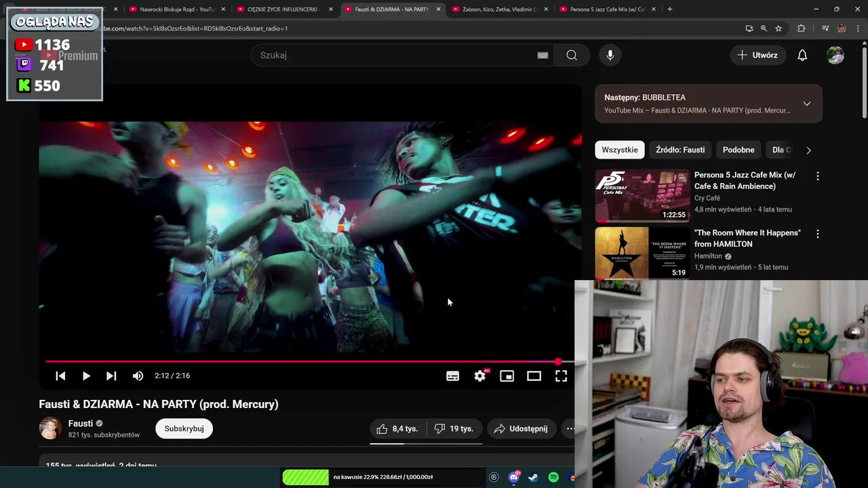This screenshot has width=868, height=488.
Task: Open more actions under the video
Action: pyautogui.click(x=570, y=428)
